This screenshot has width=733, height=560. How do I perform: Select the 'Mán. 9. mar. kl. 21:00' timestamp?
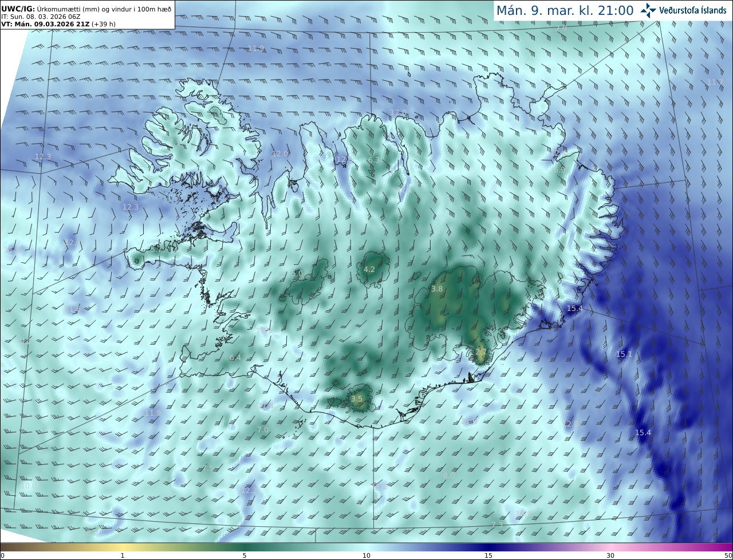(x=565, y=10)
